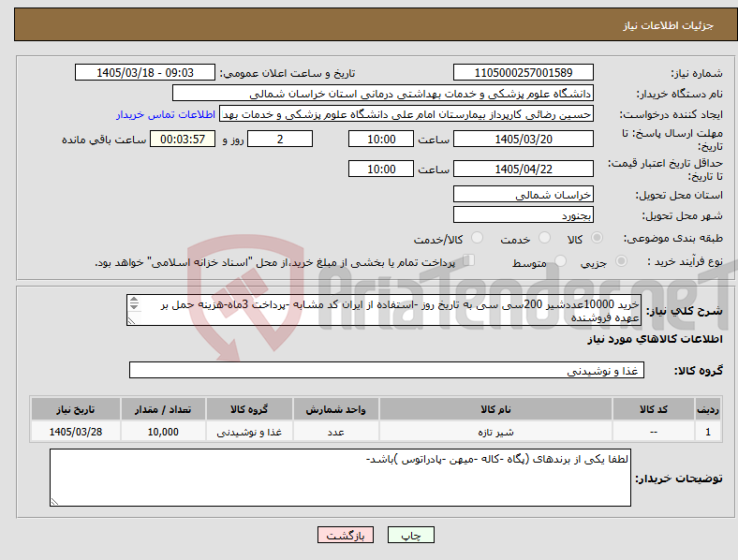Click the بازگشت (back) button

point(346,535)
